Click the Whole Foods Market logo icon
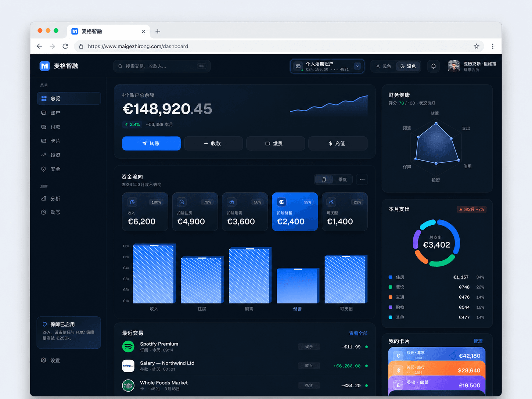The height and width of the screenshot is (399, 532). pos(128,385)
